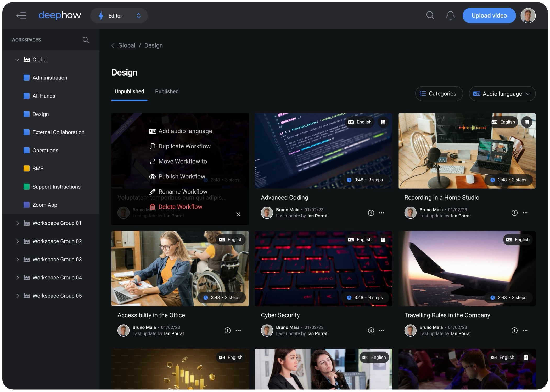Select Move Workflow to in the menu
This screenshot has width=550, height=392.
pos(178,162)
